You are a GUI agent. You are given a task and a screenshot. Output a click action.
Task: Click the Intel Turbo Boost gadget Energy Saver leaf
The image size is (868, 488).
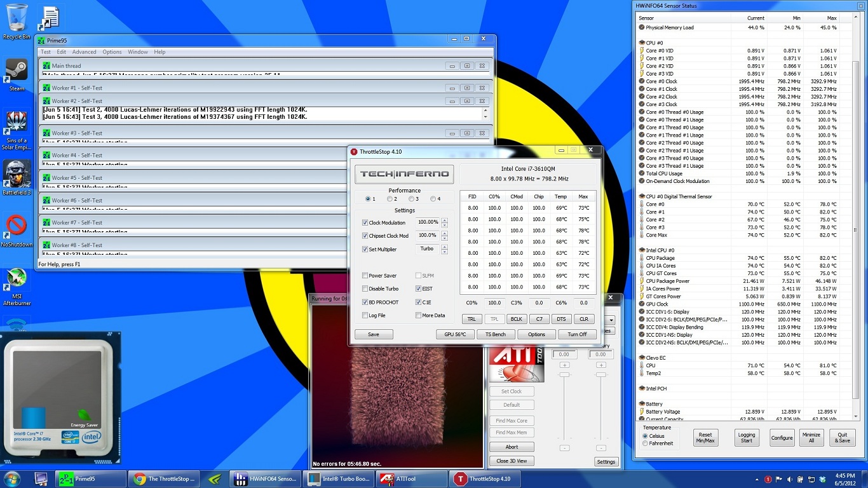coord(84,416)
